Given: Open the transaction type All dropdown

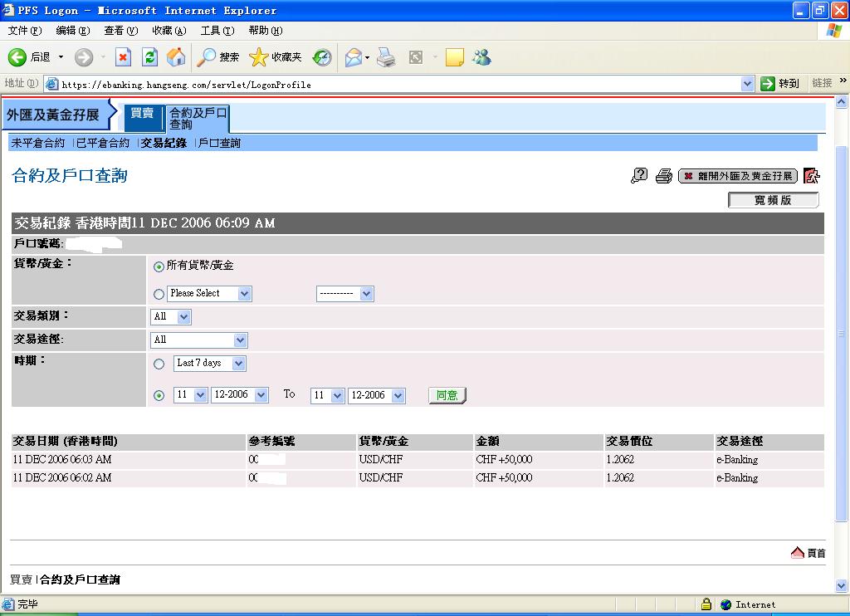Looking at the screenshot, I should pyautogui.click(x=171, y=316).
